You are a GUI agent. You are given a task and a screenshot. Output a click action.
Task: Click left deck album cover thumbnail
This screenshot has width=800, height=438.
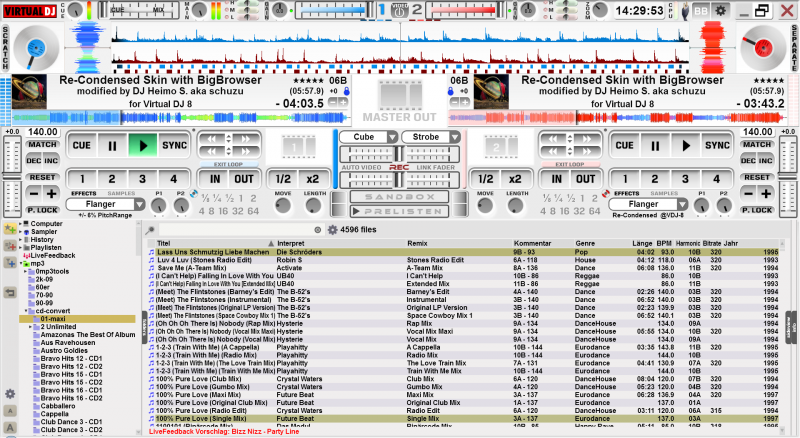[x=29, y=92]
